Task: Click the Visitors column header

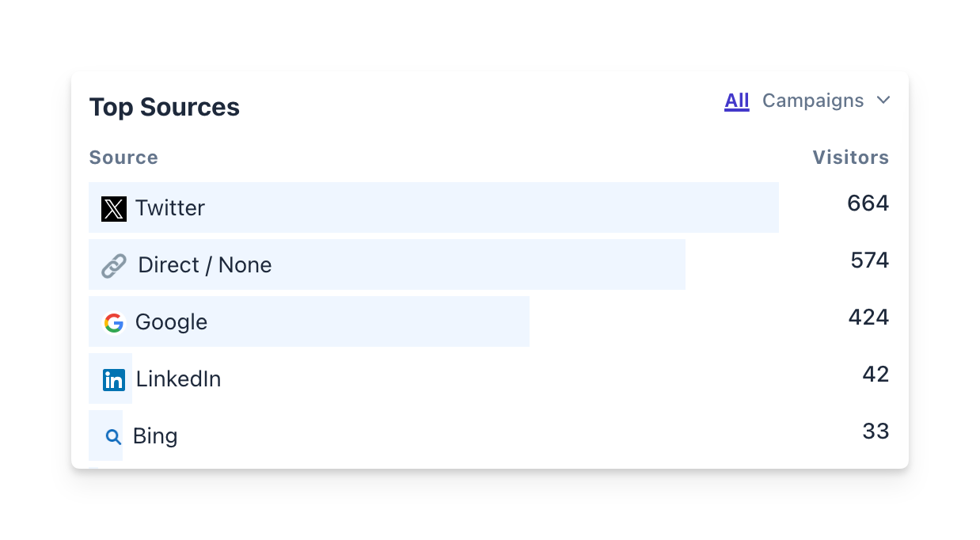Action: point(851,158)
